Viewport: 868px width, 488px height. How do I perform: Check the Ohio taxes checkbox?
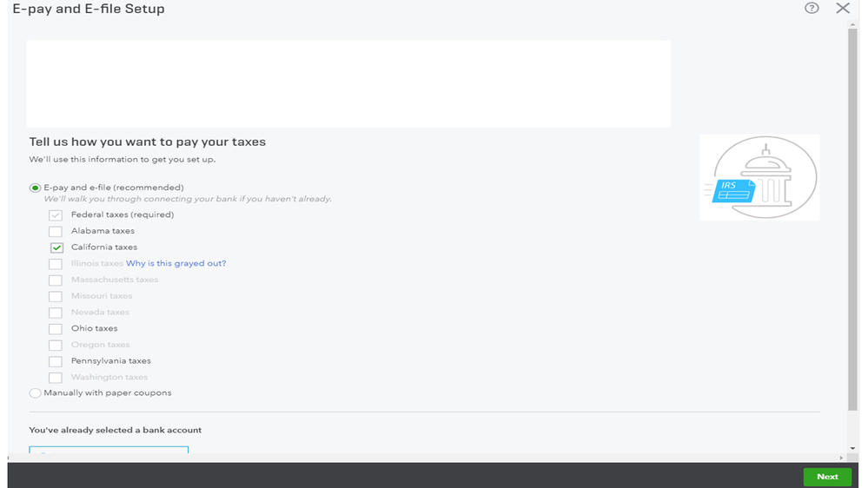coord(56,329)
